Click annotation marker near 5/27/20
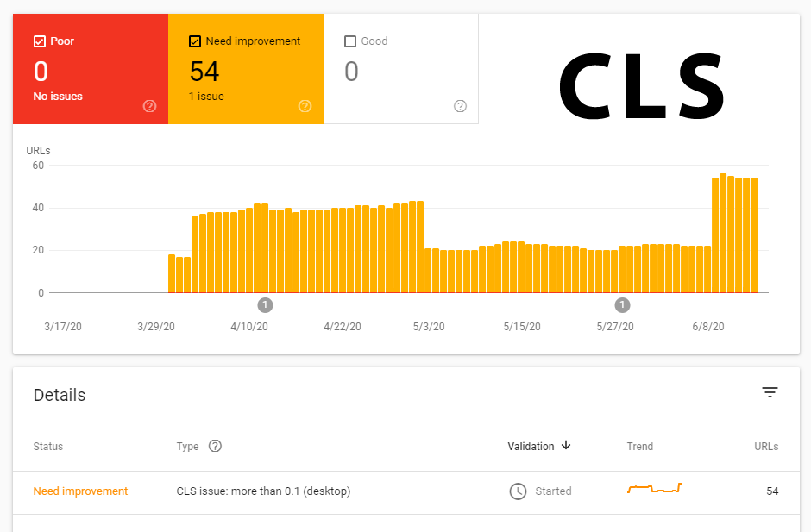This screenshot has width=811, height=532. [x=622, y=305]
